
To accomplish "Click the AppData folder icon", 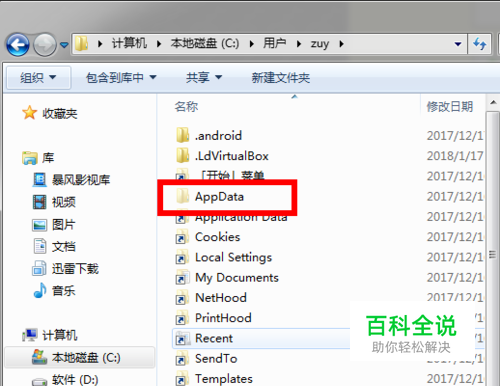I will [183, 196].
